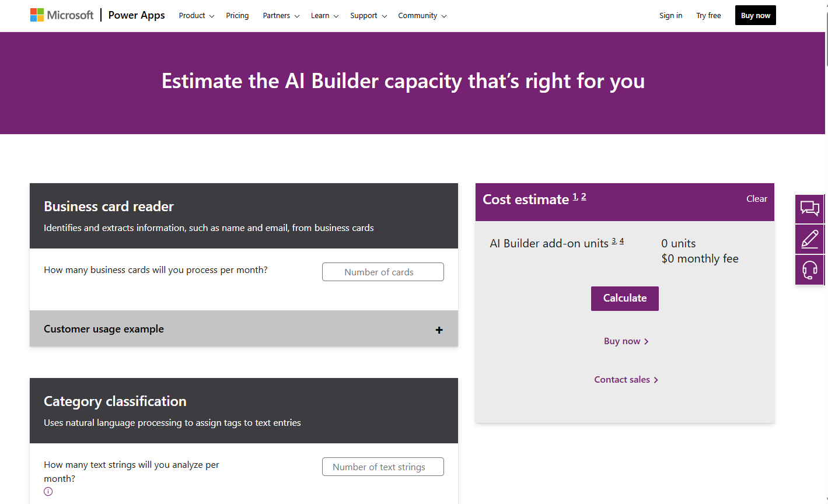Open footnote 1 next to Cost estimate
The height and width of the screenshot is (504, 828).
(575, 197)
